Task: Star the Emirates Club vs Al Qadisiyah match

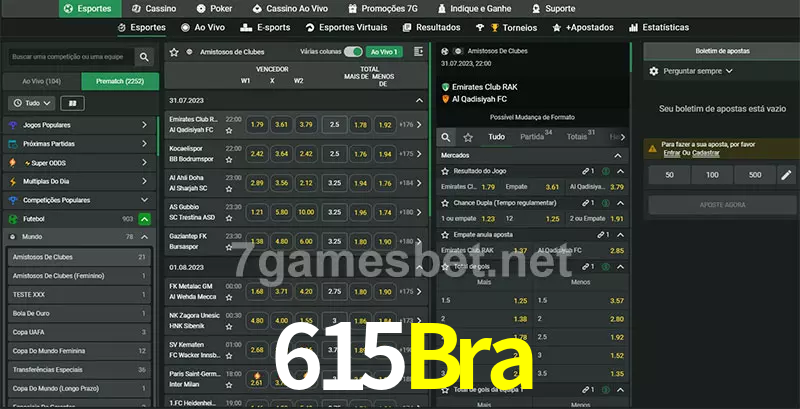Action: pyautogui.click(x=229, y=131)
